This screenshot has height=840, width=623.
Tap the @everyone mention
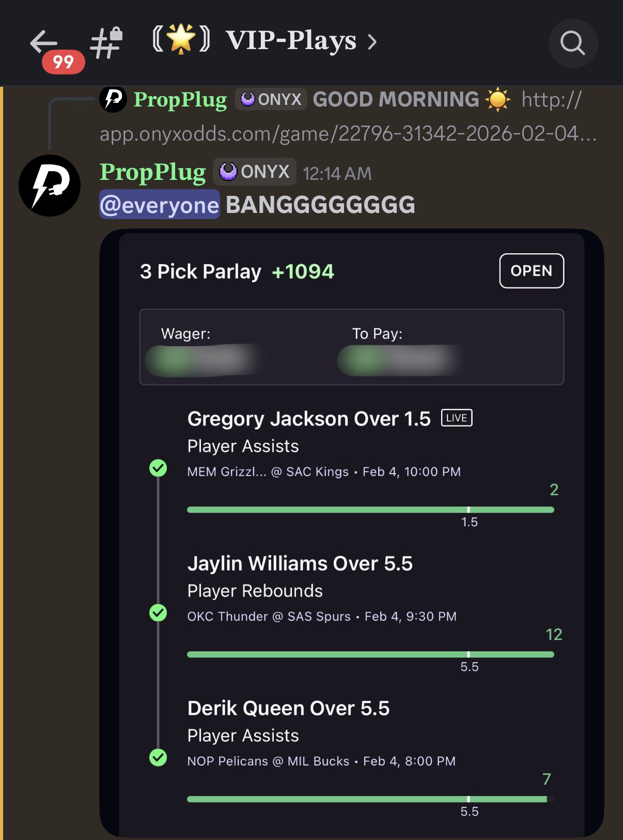click(x=160, y=205)
